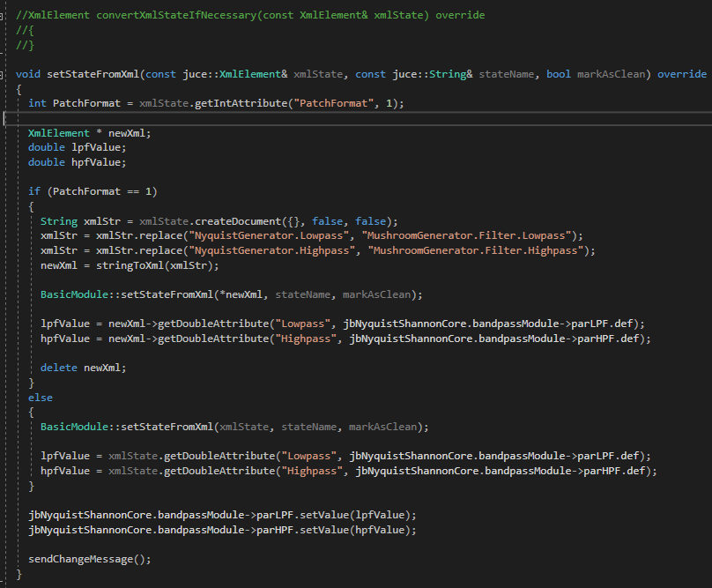
Task: Click the "MushroomGenerator.Filter.Highpass" string
Action: tap(476, 250)
